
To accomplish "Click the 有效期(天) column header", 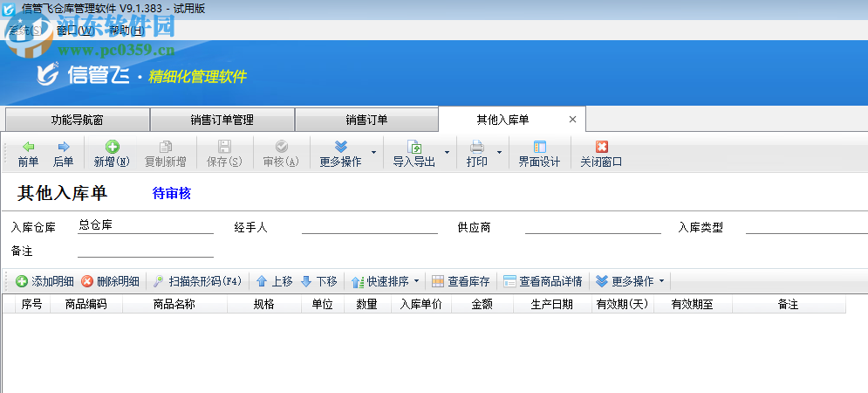I will tap(622, 304).
